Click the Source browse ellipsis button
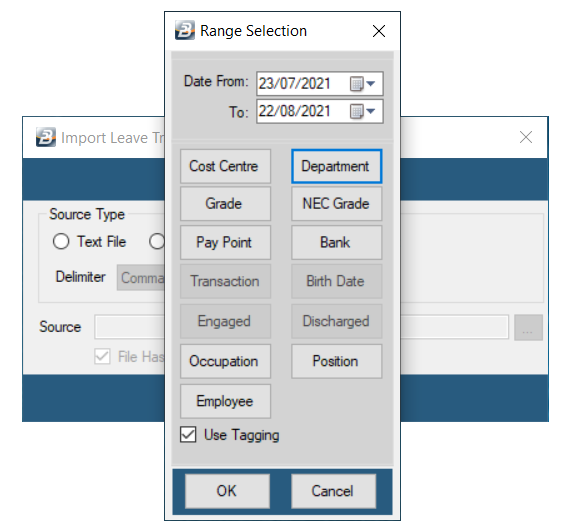 tap(528, 327)
